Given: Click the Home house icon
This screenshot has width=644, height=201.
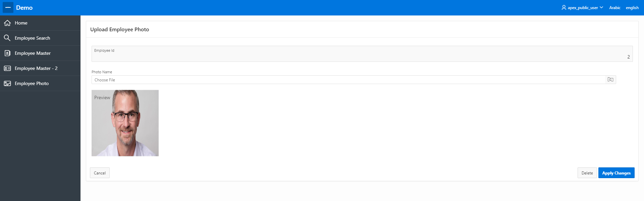Looking at the screenshot, I should click(7, 23).
